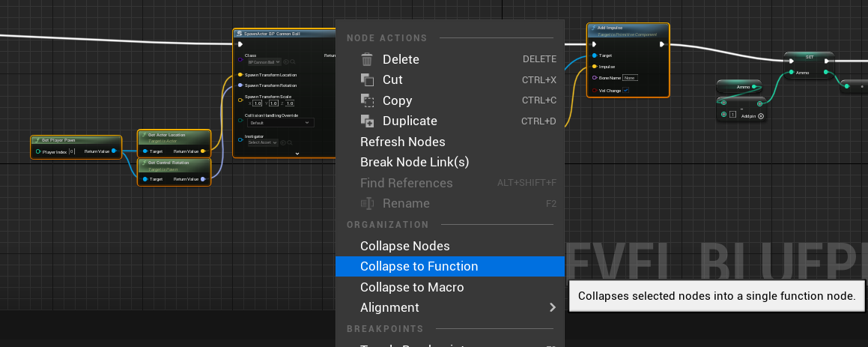Click Get Control Rotation Return Value pin

click(x=203, y=179)
